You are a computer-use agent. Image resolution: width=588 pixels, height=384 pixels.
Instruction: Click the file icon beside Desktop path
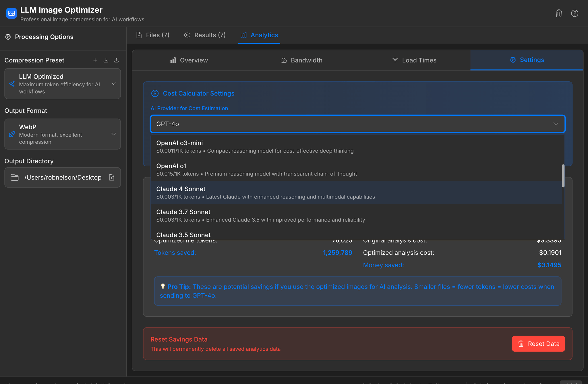(112, 178)
